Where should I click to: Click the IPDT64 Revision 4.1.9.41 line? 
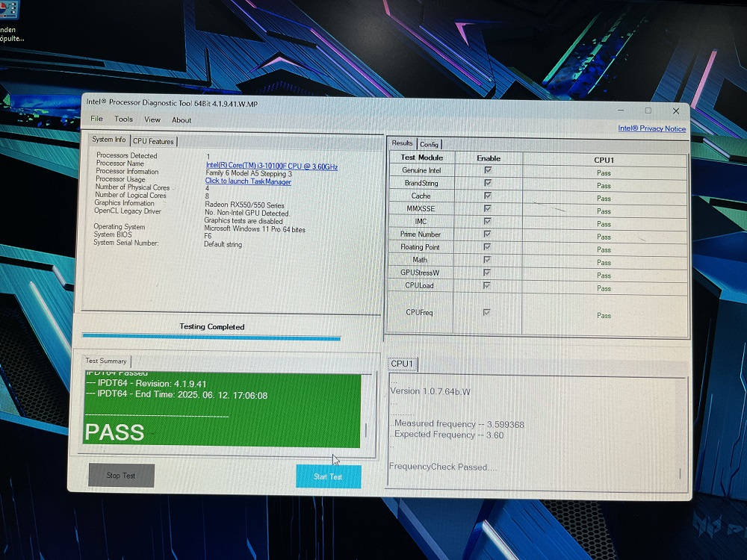point(146,383)
